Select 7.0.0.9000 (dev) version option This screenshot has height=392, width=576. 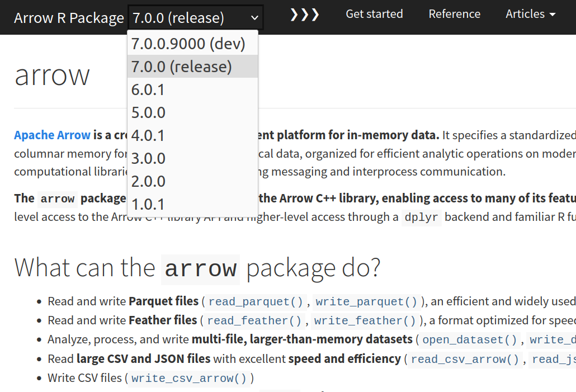[x=188, y=44]
